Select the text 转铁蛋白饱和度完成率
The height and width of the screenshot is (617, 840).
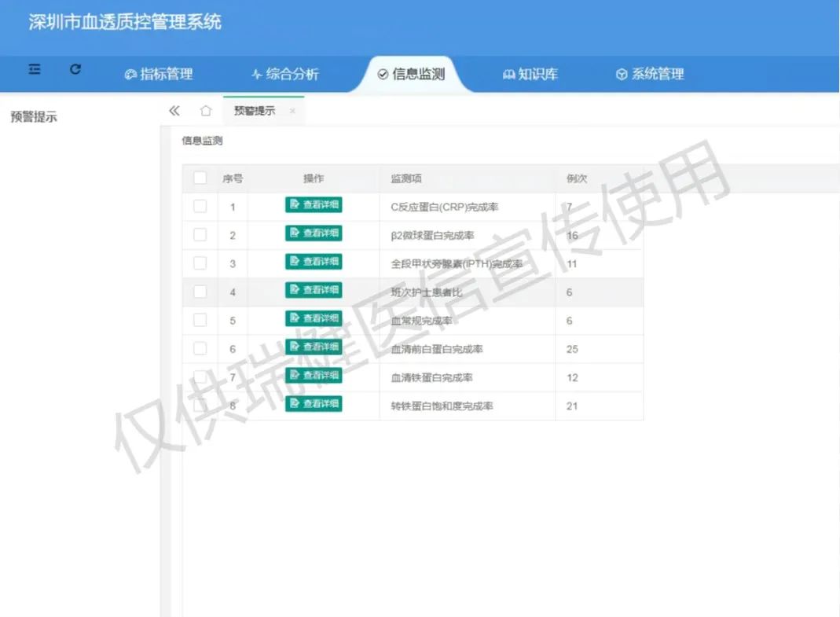(442, 406)
